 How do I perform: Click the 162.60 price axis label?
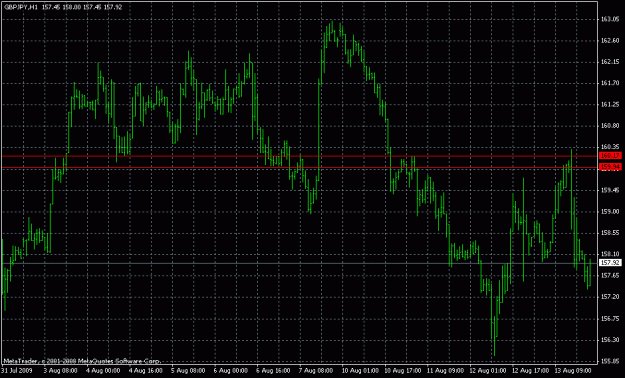tap(610, 41)
